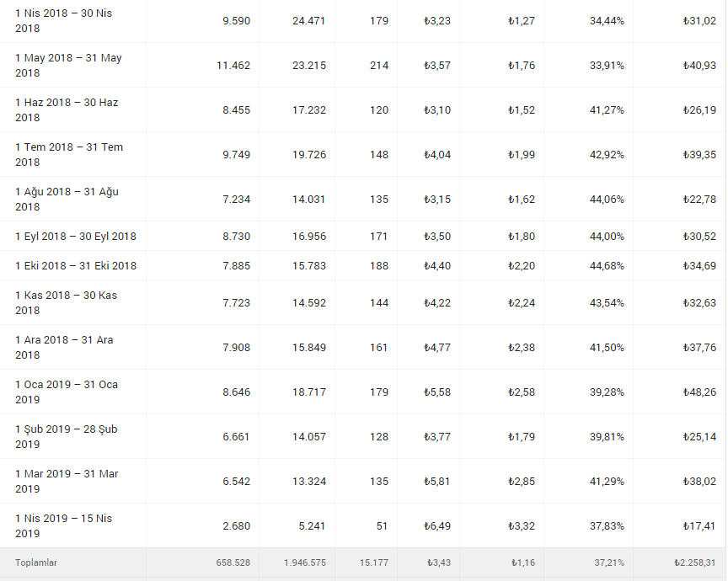Image resolution: width=728 pixels, height=581 pixels.
Task: Select the 1 Şub 2019 – 28 Şub 2019 row
Action: point(363,437)
